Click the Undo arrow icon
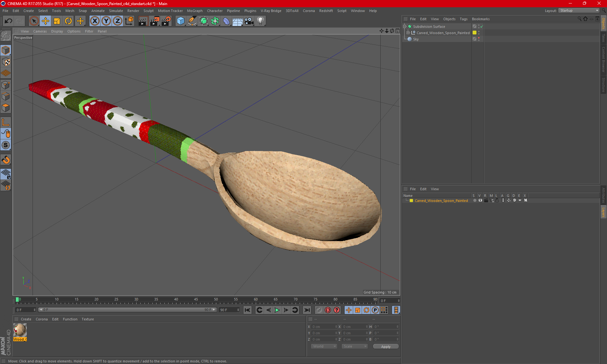 click(x=9, y=21)
